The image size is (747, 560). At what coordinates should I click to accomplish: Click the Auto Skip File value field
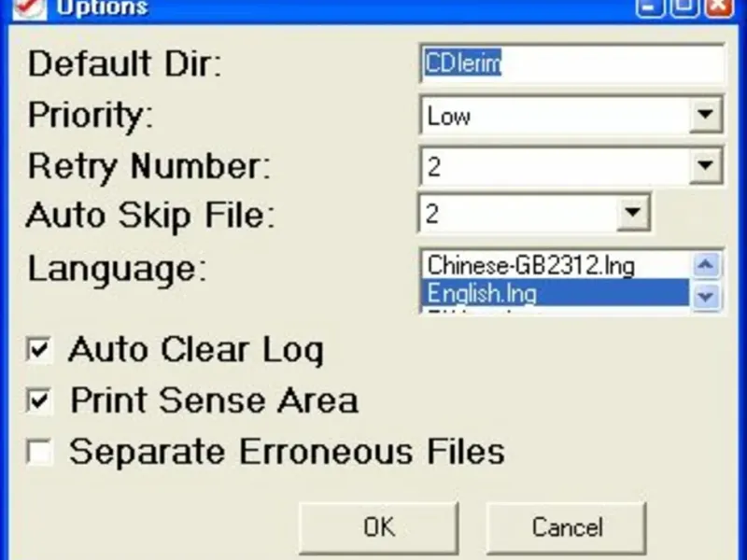click(518, 214)
